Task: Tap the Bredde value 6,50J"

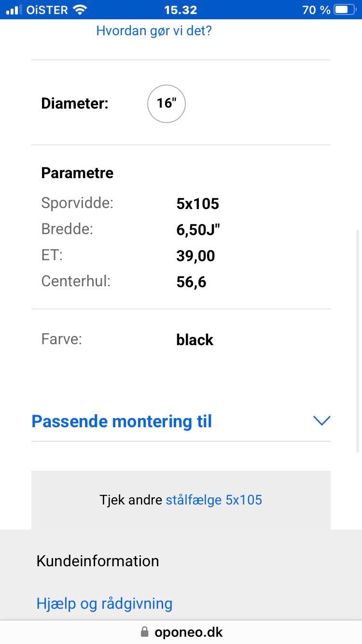Action: [x=198, y=230]
